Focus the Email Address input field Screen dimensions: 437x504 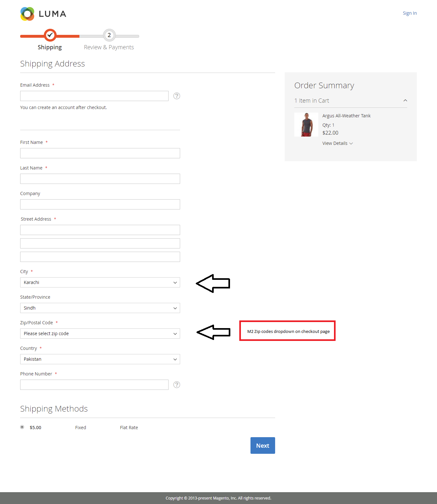click(94, 96)
